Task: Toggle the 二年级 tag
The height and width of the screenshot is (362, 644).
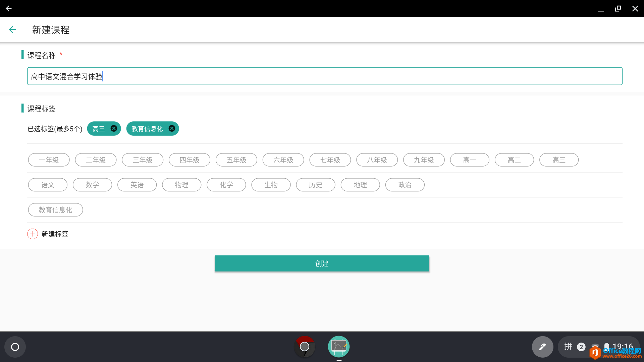Action: tap(96, 160)
